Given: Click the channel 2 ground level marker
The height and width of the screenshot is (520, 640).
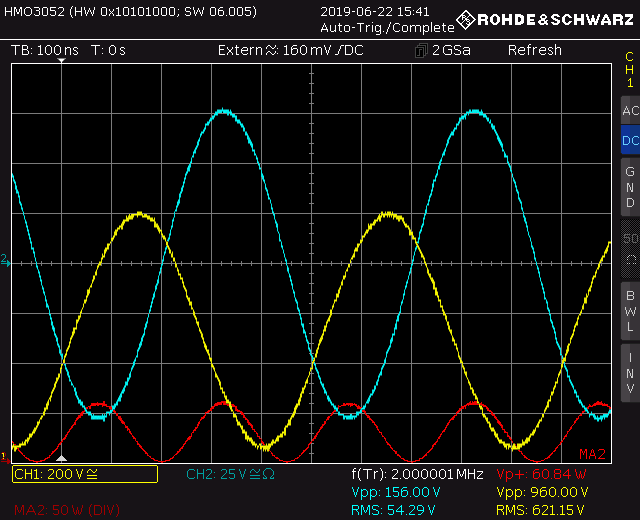Looking at the screenshot, I should coord(5,260).
